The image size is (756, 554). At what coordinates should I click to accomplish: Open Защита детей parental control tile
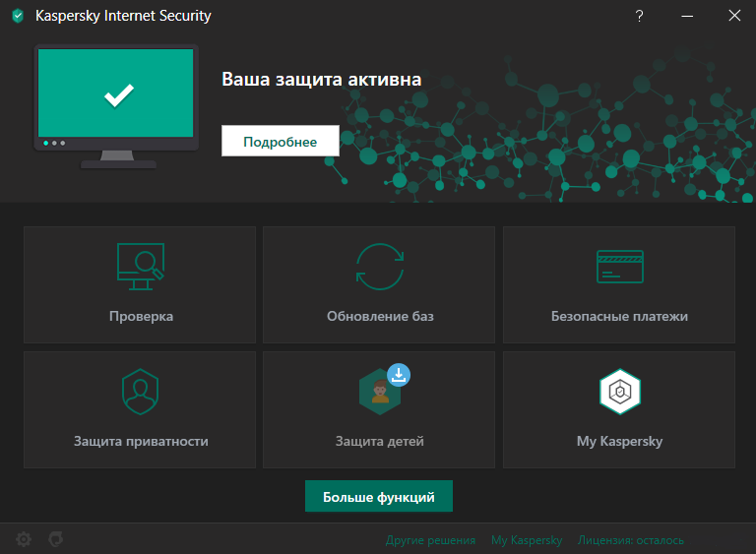(x=379, y=409)
